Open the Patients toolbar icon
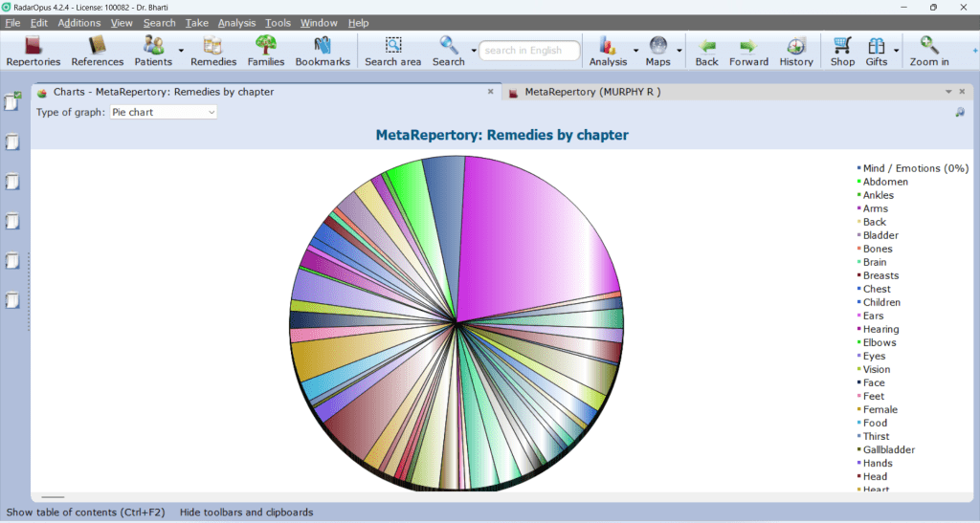The height and width of the screenshot is (523, 980). (153, 52)
